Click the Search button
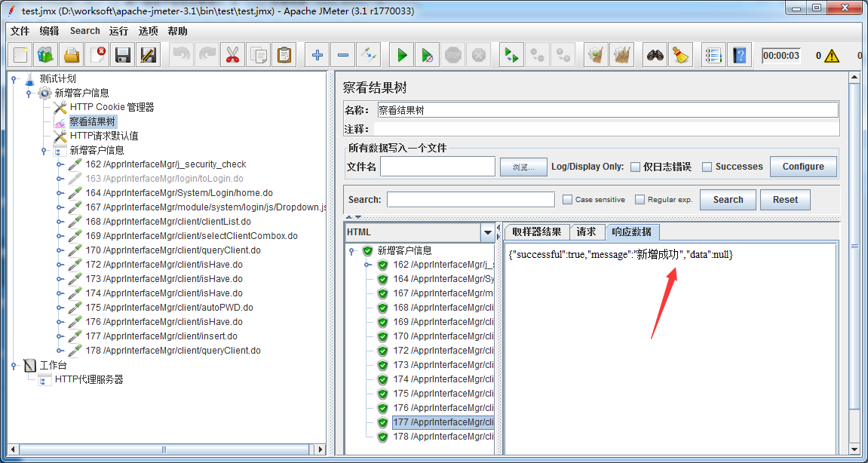This screenshot has height=463, width=868. (728, 199)
